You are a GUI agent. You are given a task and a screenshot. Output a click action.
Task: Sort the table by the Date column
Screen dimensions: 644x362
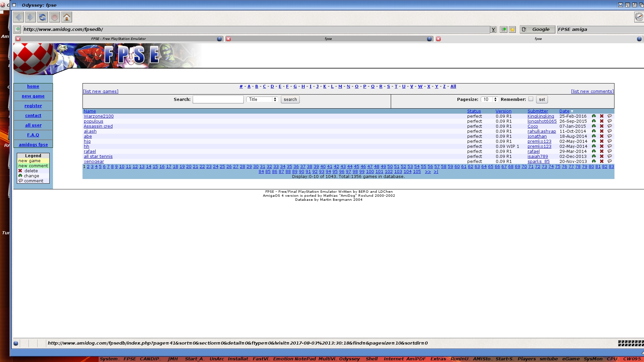coord(564,111)
